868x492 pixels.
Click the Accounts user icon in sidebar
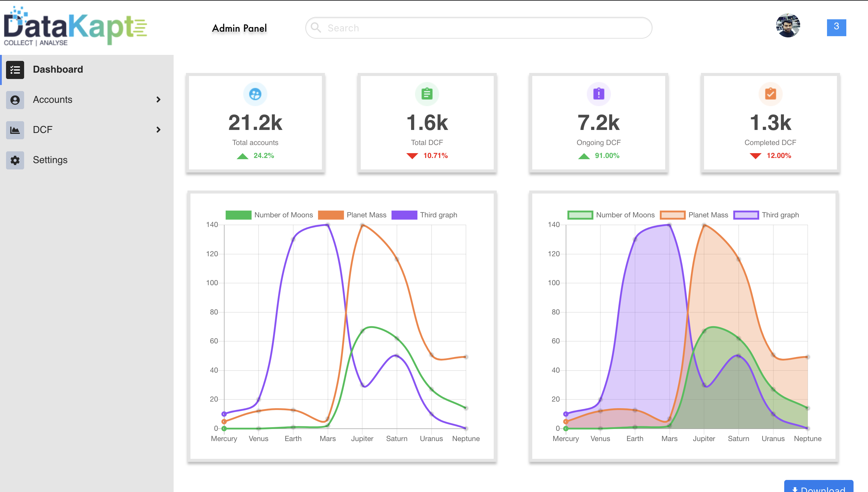15,100
